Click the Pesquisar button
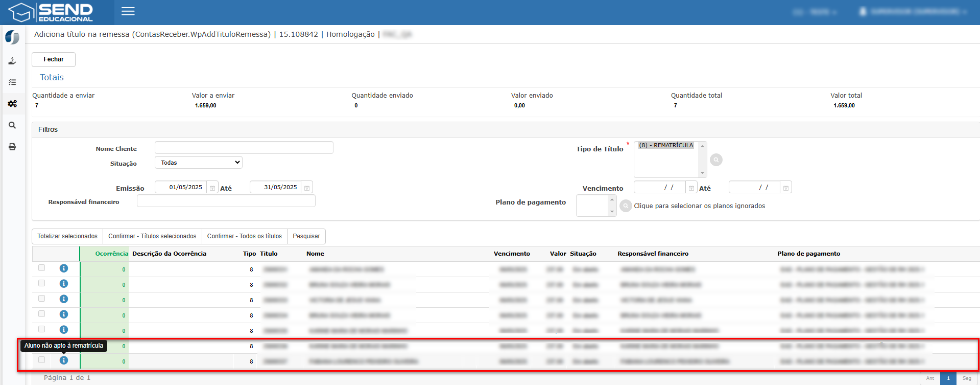This screenshot has height=385, width=980. [306, 236]
